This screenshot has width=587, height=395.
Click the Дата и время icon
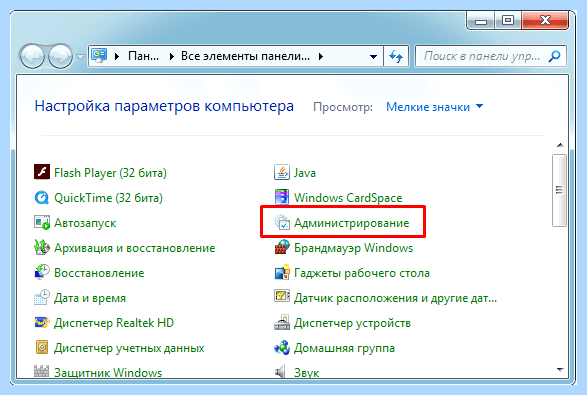point(42,297)
